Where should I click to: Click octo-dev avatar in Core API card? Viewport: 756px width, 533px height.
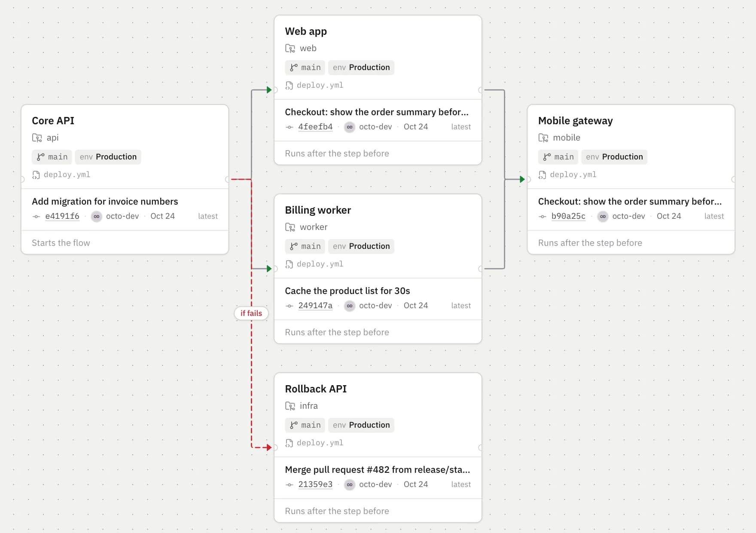click(97, 217)
